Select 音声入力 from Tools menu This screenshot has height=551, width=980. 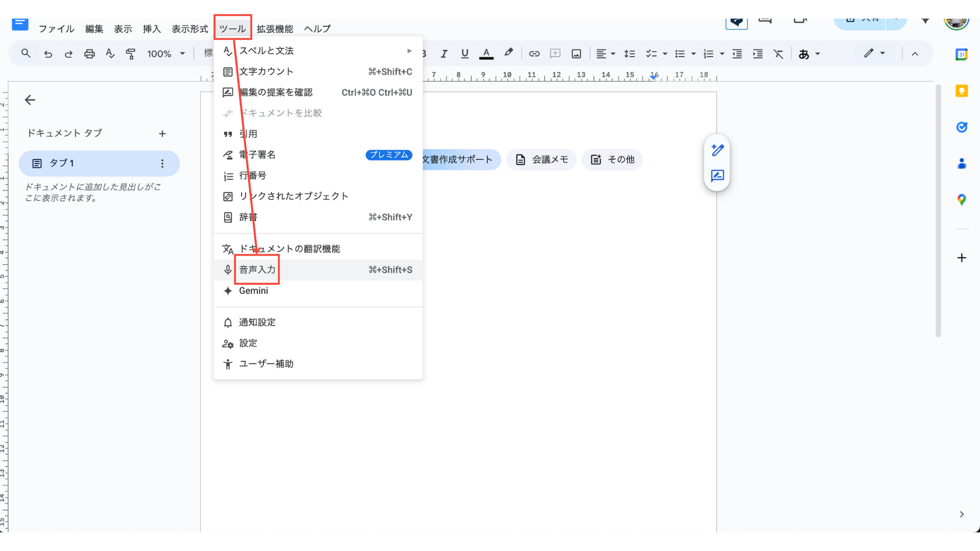point(257,269)
